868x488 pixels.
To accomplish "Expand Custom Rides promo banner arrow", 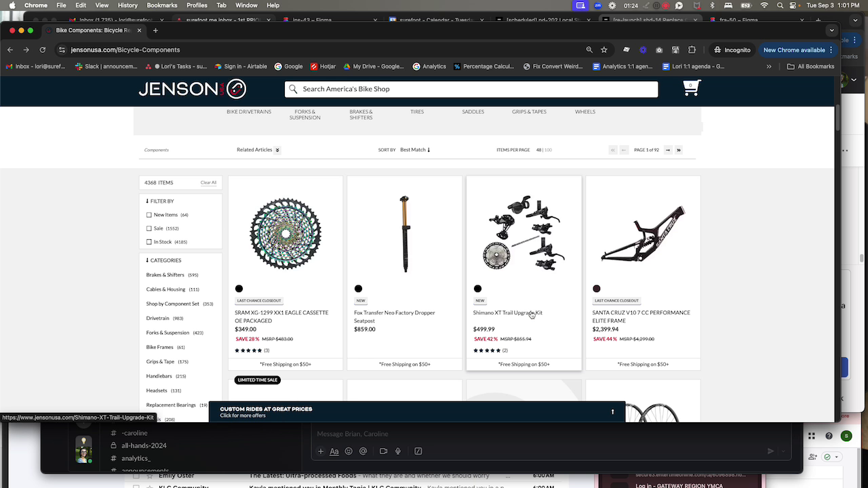I will point(612,412).
